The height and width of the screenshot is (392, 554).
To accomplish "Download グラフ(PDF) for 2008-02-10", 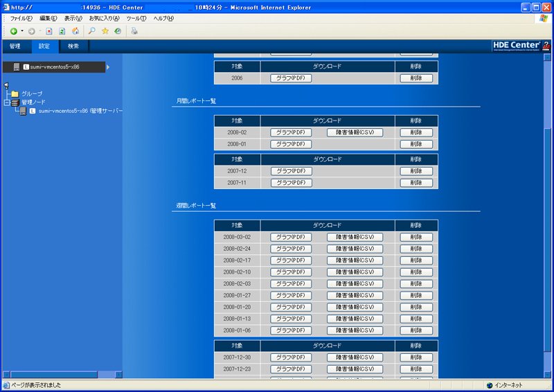I will 291,272.
